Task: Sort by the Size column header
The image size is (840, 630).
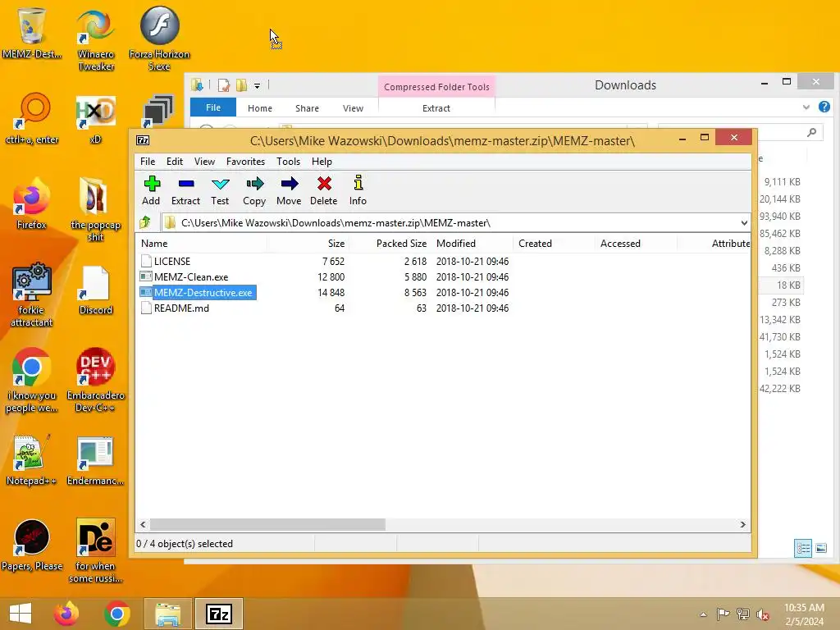Action: pyautogui.click(x=308, y=243)
